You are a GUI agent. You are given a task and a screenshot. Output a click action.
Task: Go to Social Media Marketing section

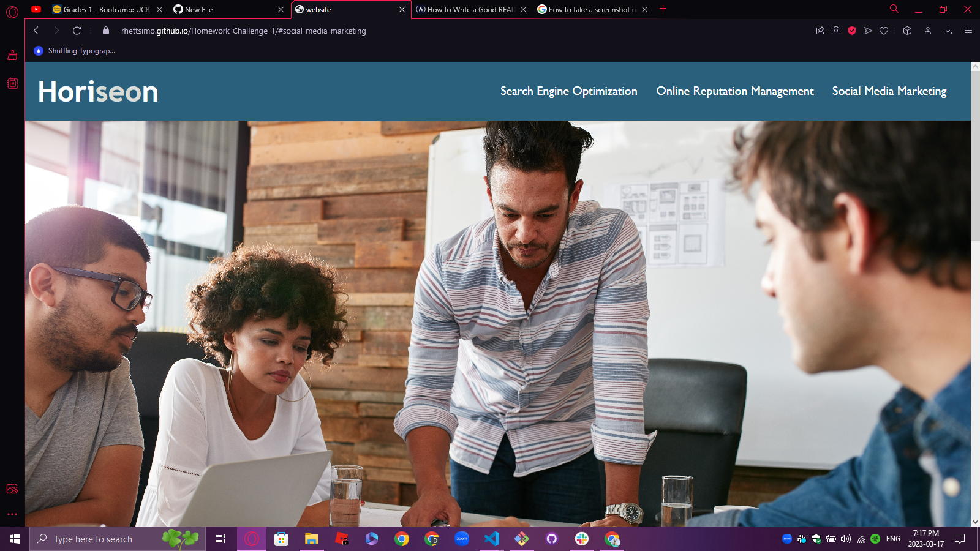889,91
